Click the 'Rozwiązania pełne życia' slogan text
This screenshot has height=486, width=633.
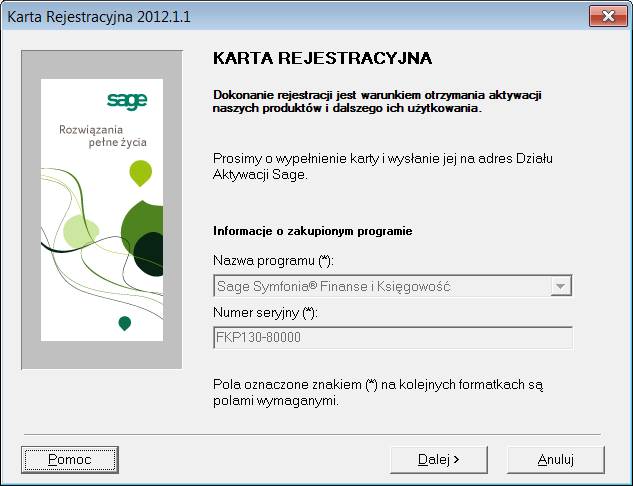point(103,136)
